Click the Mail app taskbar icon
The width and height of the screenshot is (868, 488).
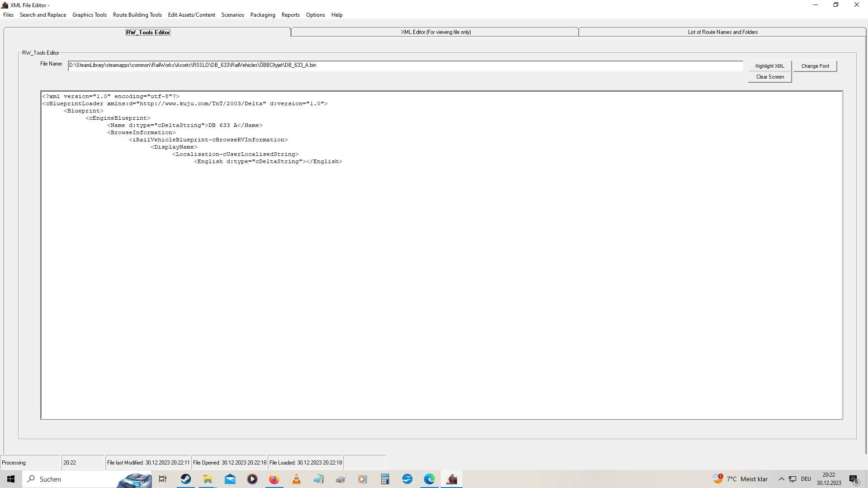click(230, 479)
